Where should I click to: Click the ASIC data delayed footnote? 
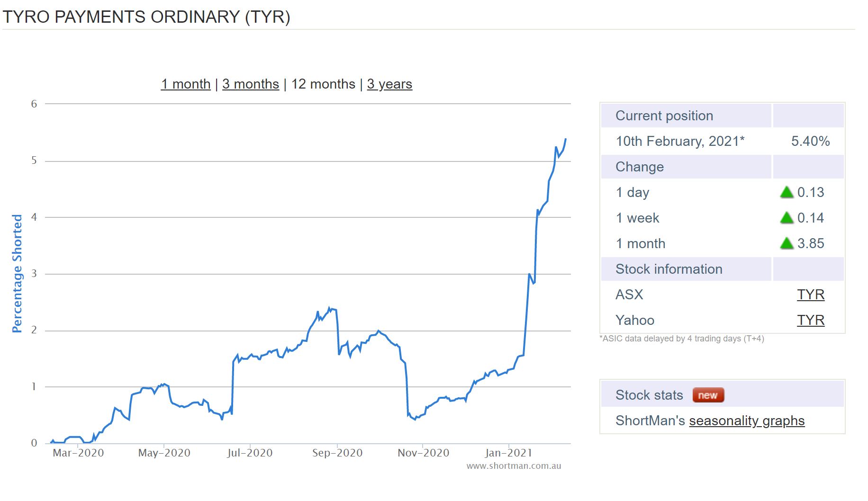682,339
